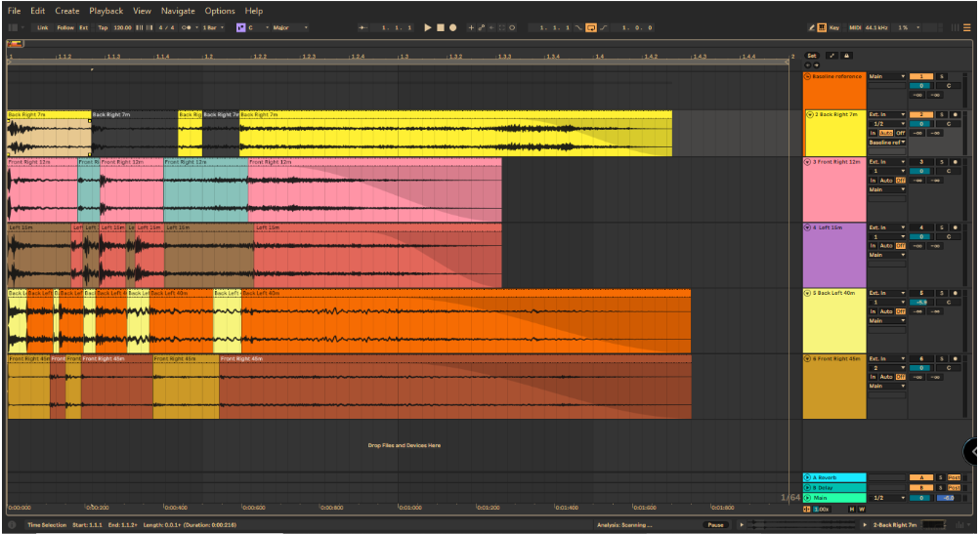
Task: Open the Create menu
Action: (67, 11)
